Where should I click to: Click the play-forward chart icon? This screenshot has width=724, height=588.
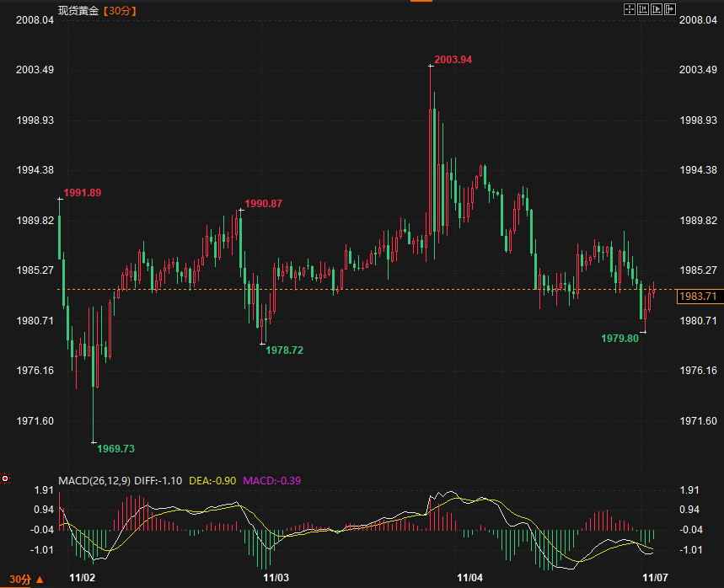pyautogui.click(x=657, y=9)
